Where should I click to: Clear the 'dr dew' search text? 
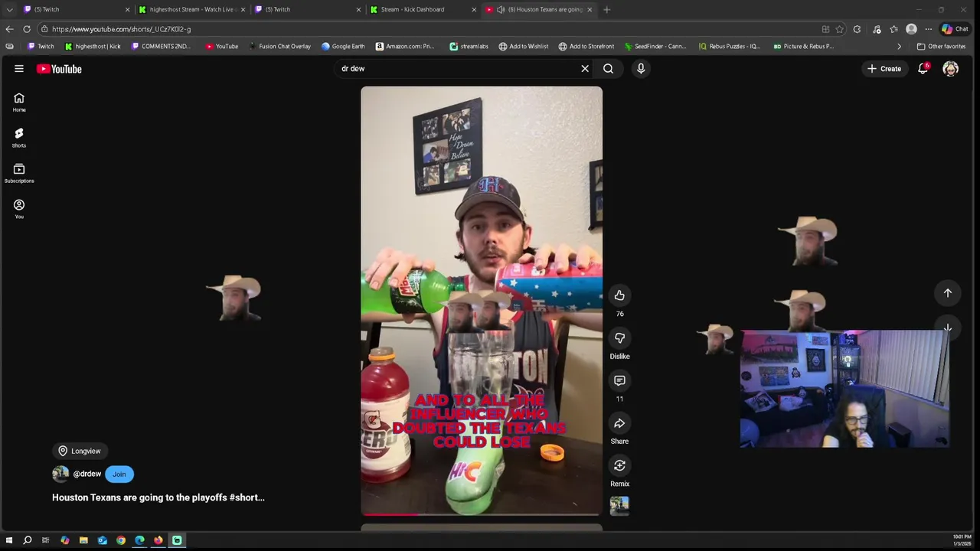coord(585,69)
